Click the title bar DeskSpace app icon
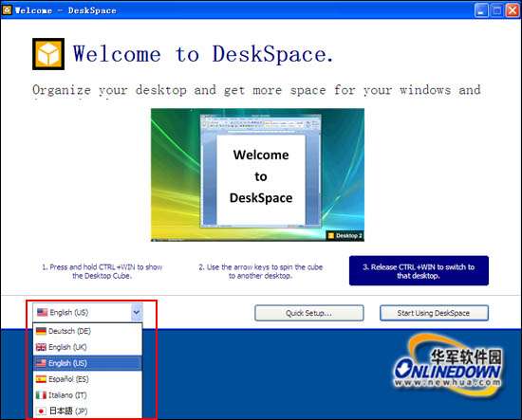The width and height of the screenshot is (522, 420). [7, 10]
